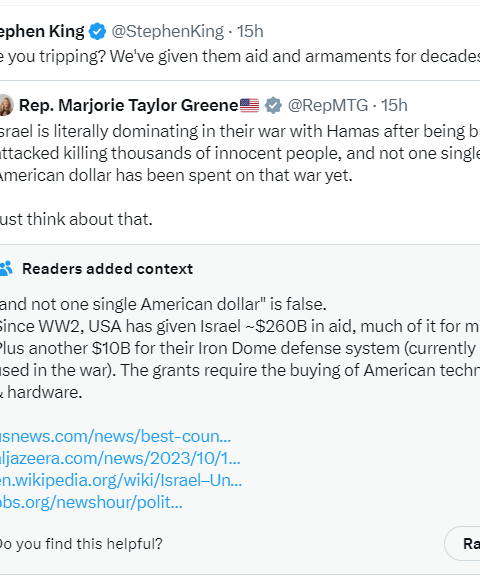This screenshot has width=480, height=580.
Task: Click the quoted tweet text about Hamas war
Action: coord(240,175)
